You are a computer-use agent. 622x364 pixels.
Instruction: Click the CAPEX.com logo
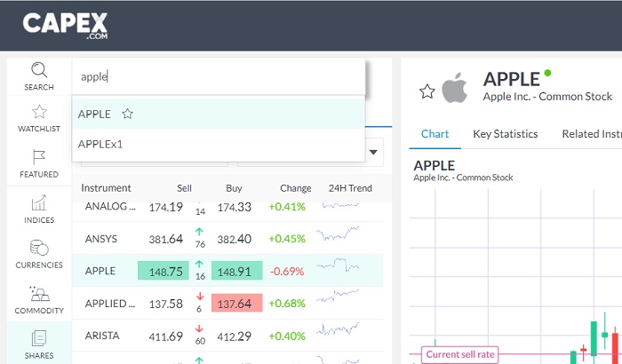pyautogui.click(x=65, y=26)
